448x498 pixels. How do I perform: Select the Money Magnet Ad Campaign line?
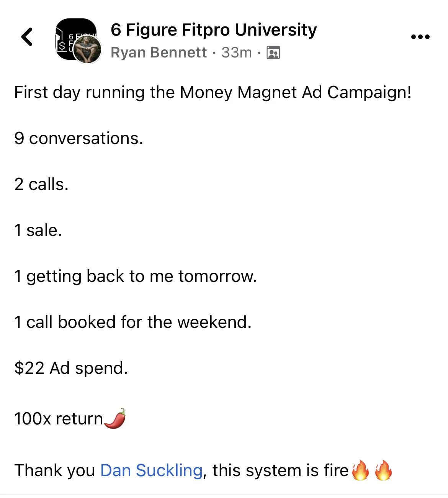point(213,93)
